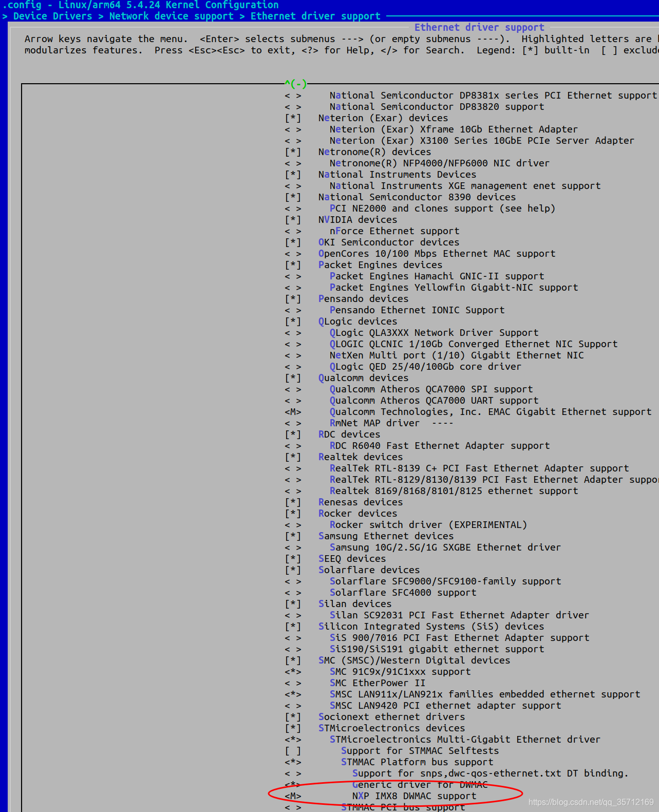Select QLogic QLA3XXX Network Driver Support
Image resolution: width=659 pixels, height=812 pixels.
coord(434,333)
